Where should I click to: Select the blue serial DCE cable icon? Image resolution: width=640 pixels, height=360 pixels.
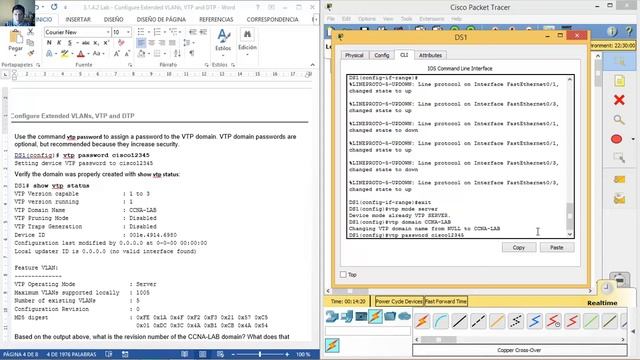(534, 321)
